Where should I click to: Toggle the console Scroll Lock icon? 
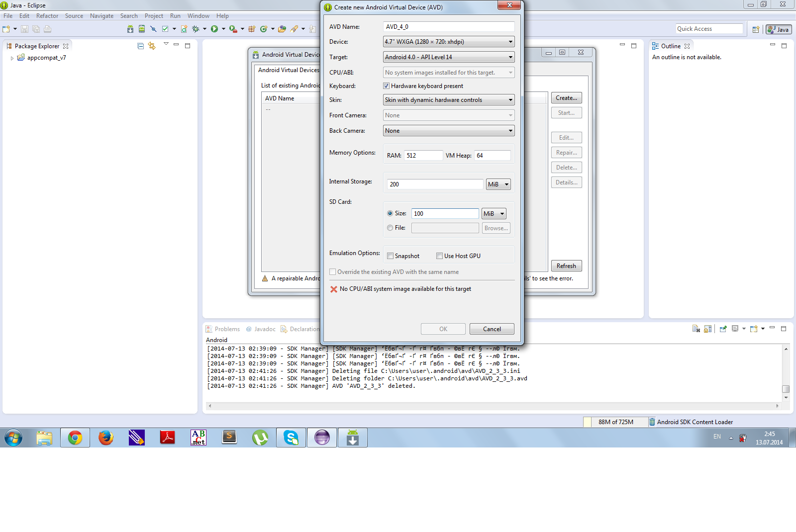707,329
